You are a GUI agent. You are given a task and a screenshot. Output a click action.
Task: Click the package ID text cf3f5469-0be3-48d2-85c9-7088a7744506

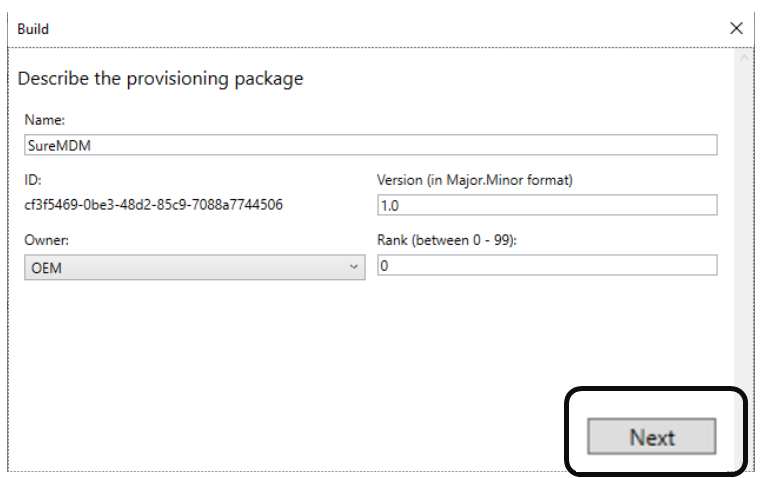pos(153,205)
